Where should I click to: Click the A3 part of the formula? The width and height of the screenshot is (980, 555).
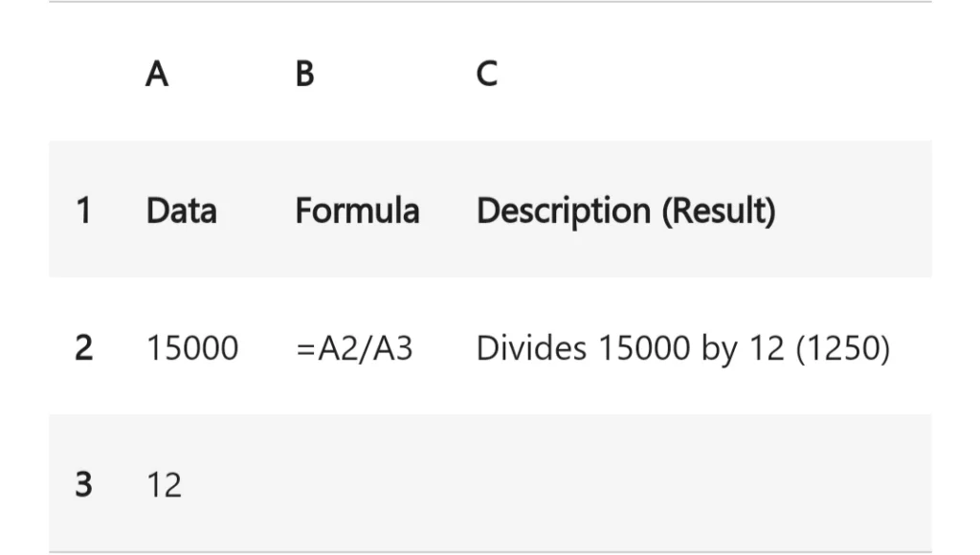click(391, 348)
